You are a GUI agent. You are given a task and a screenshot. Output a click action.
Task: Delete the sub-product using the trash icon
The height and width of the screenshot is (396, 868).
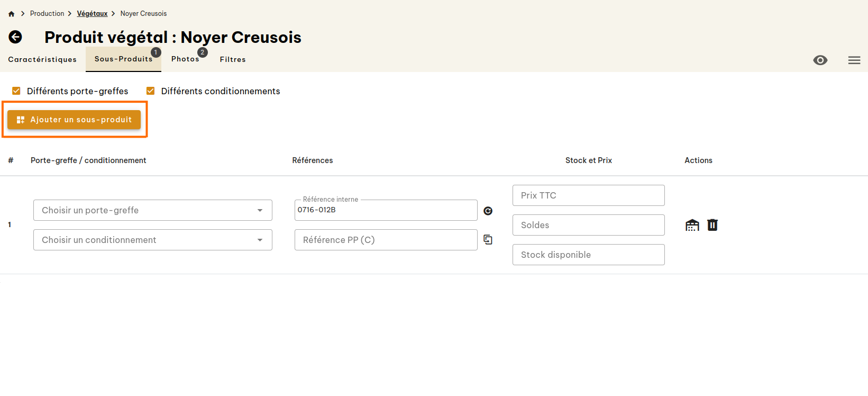712,224
